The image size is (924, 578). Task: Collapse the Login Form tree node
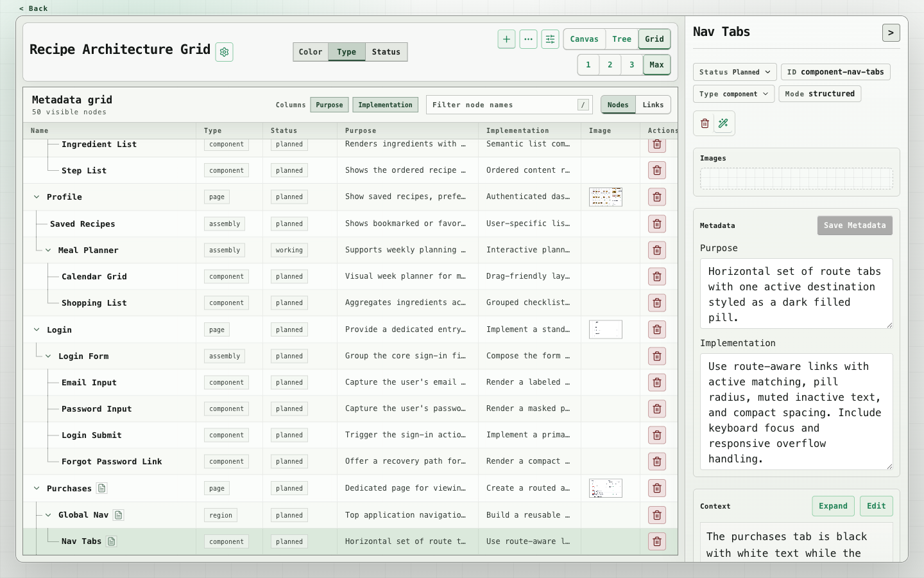pyautogui.click(x=48, y=356)
